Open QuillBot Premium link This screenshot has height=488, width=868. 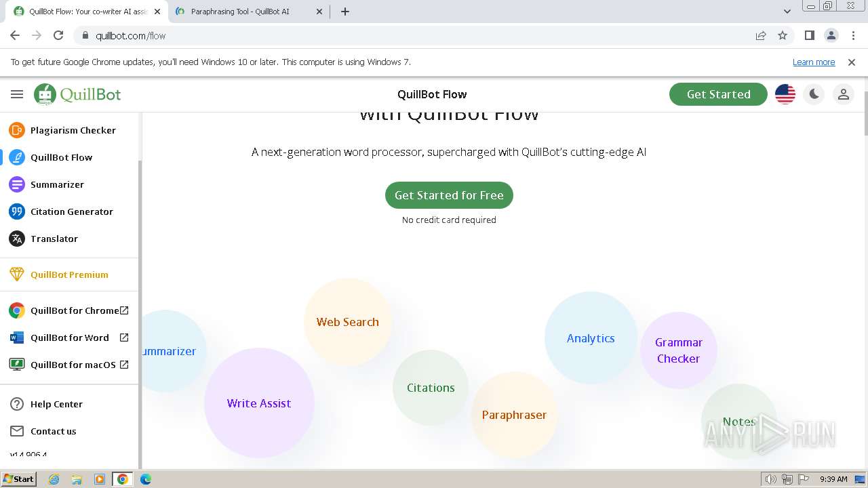tap(69, 274)
